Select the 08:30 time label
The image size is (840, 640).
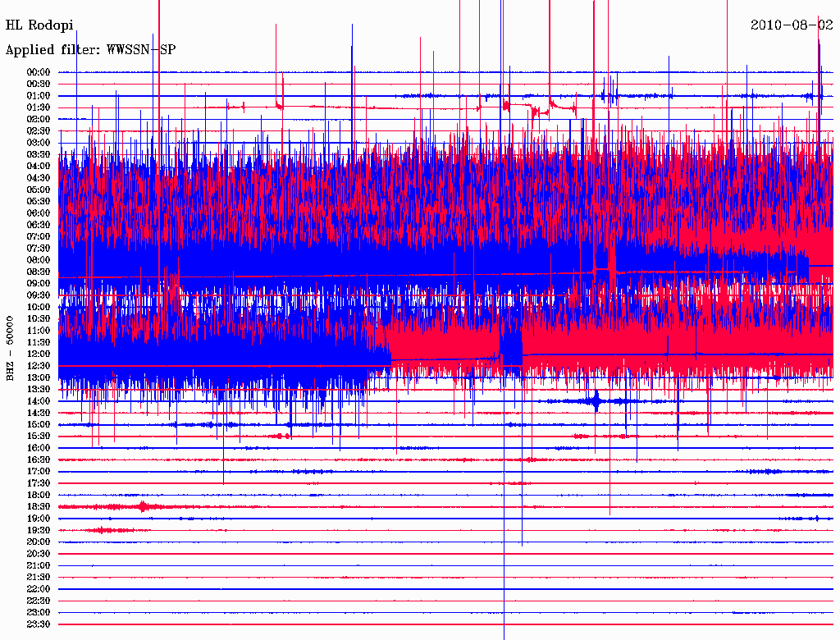click(x=39, y=272)
